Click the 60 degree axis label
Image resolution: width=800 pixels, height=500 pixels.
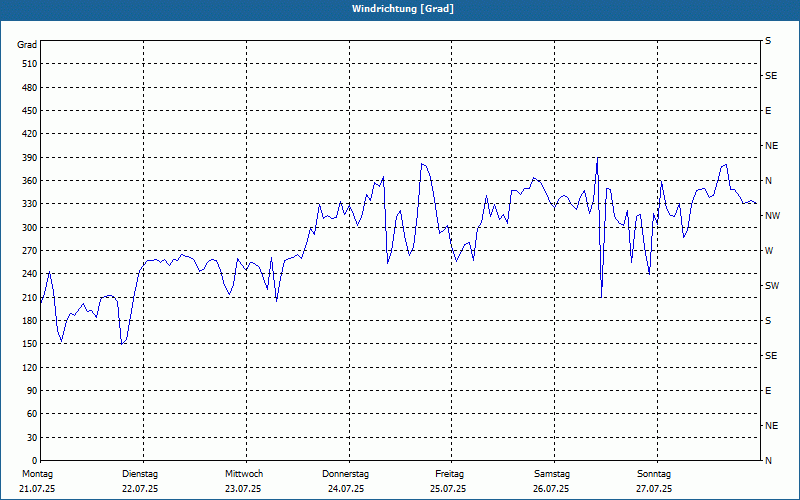pyautogui.click(x=32, y=414)
